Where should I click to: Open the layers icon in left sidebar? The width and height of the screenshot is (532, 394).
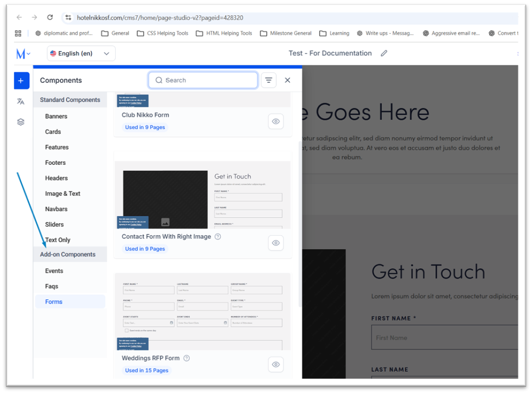(x=21, y=122)
